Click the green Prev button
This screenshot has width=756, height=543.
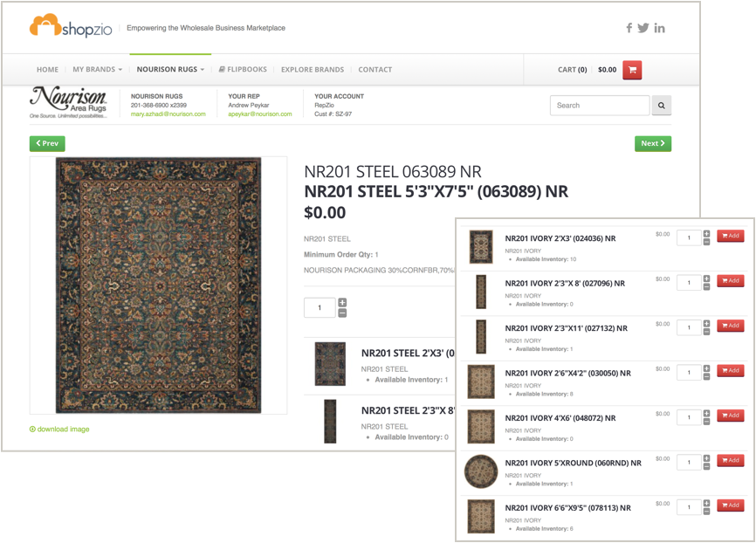47,143
